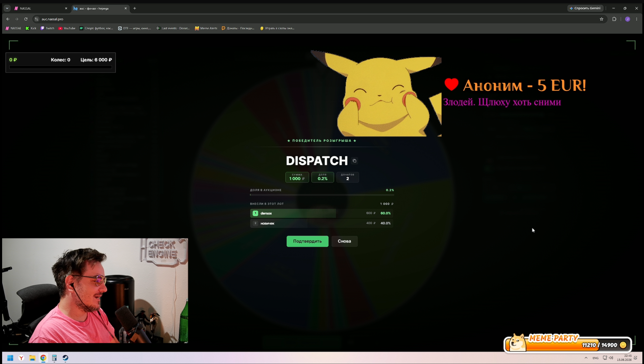Spin again with the Снова button
Viewport: 644px width, 364px height.
[x=344, y=241]
